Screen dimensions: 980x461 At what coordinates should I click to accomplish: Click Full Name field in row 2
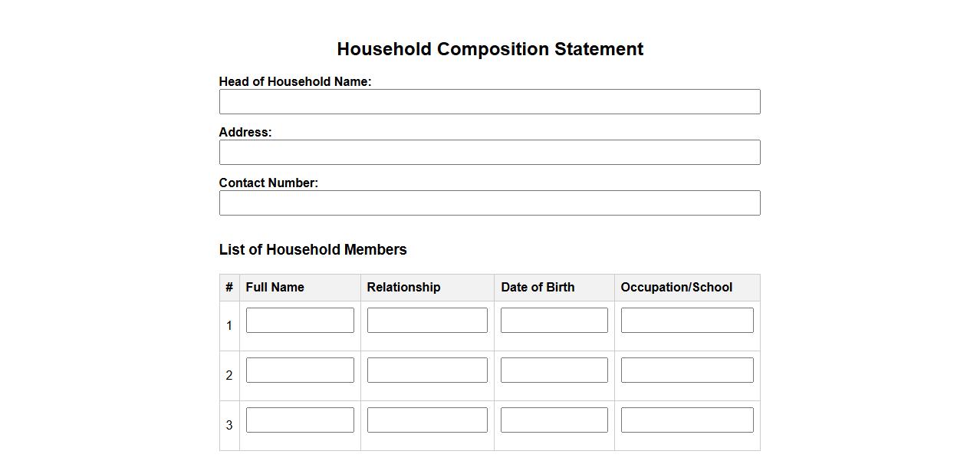coord(300,370)
